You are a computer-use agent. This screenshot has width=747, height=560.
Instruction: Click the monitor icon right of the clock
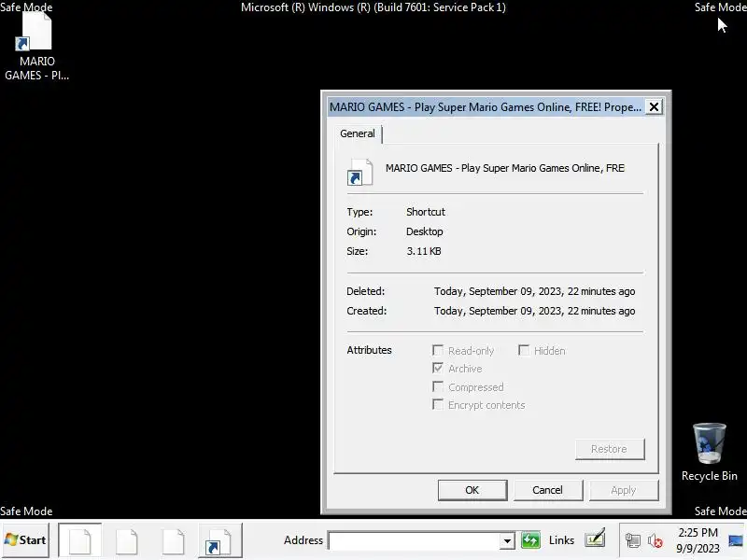pyautogui.click(x=736, y=540)
